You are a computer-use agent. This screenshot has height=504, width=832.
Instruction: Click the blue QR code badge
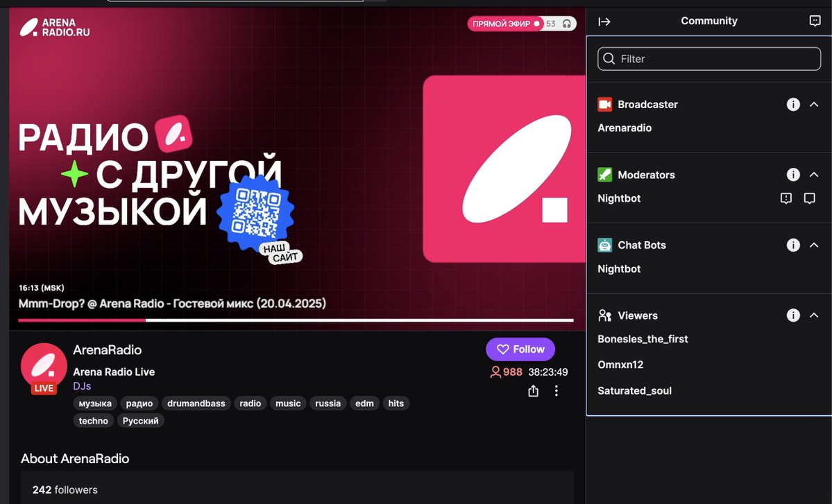pos(256,212)
